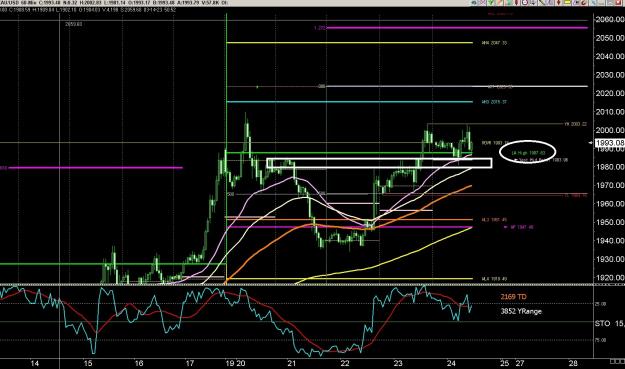Click the 1940.00 price axis label
The image size is (625, 369).
[x=610, y=240]
